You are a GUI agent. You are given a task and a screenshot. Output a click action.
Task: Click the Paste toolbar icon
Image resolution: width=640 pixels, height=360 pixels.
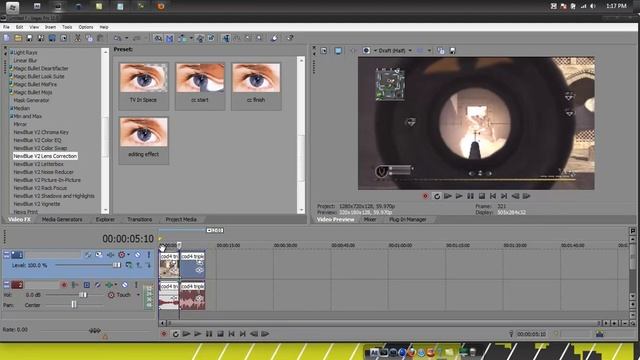click(x=100, y=38)
